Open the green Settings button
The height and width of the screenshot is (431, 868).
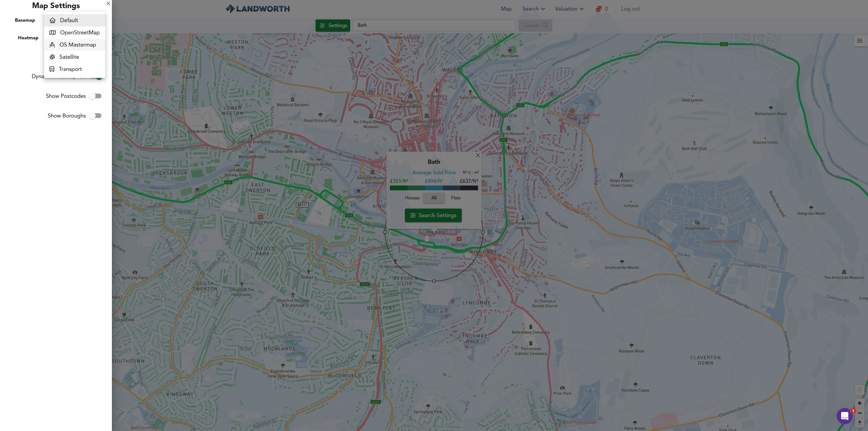[333, 25]
